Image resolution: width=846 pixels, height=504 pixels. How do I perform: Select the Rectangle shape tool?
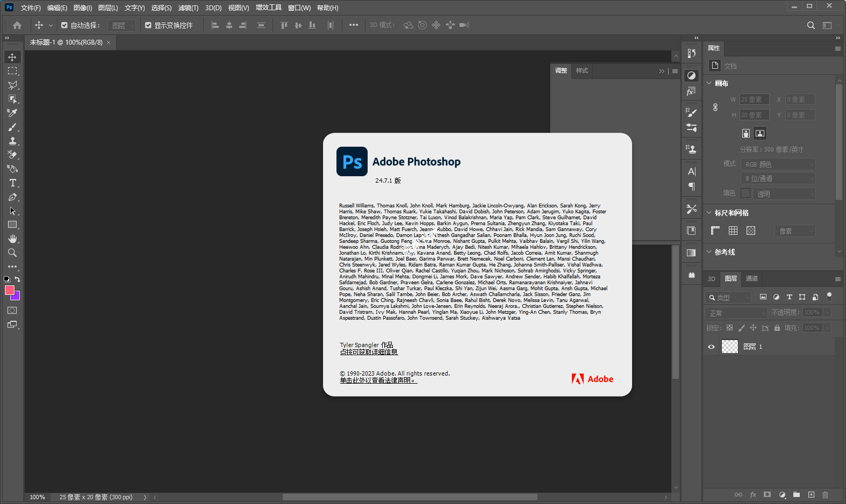12,225
